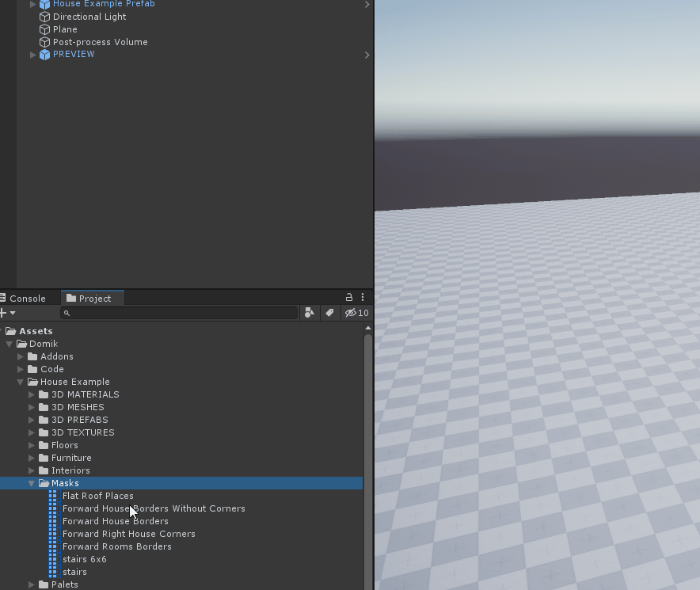Collapse the Masks folder

point(32,483)
